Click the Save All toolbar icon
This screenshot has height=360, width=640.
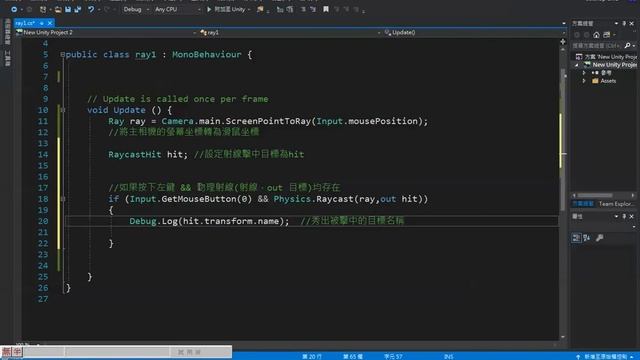78,9
